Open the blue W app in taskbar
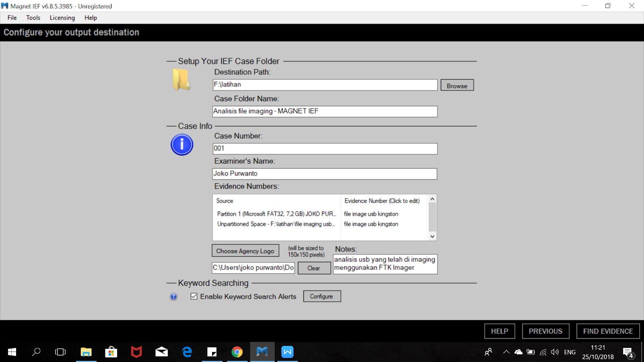 [x=287, y=352]
